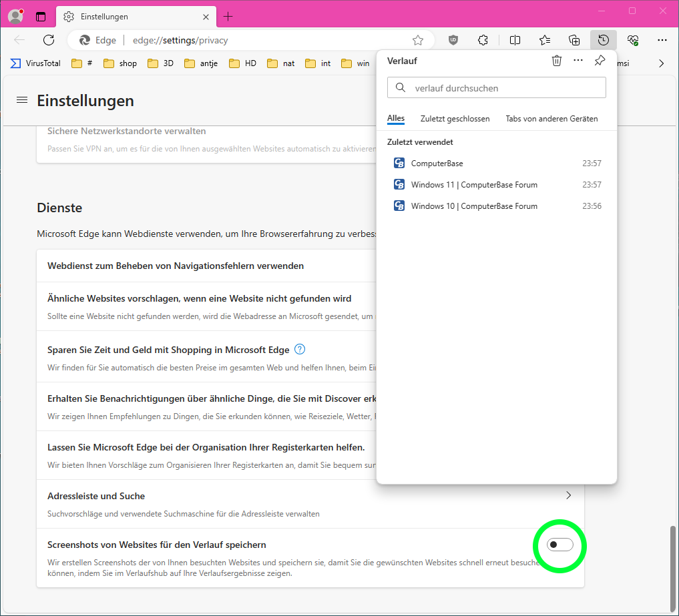Open the nat bookmarks folder
Viewport: 679px width, 616px height.
pos(281,63)
